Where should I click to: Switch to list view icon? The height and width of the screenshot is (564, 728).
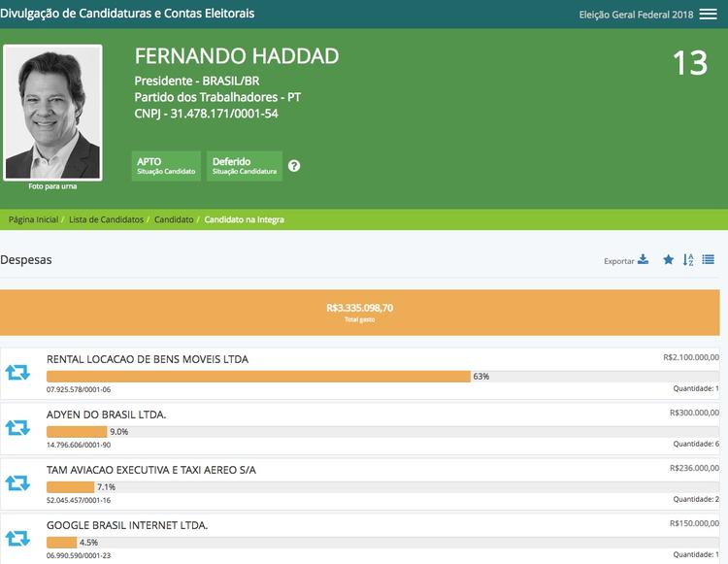point(709,260)
